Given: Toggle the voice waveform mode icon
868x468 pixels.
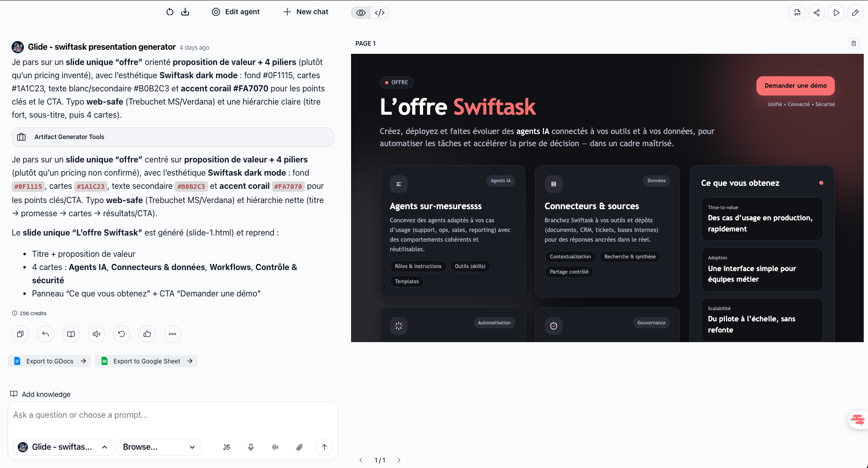Looking at the screenshot, I should 275,447.
